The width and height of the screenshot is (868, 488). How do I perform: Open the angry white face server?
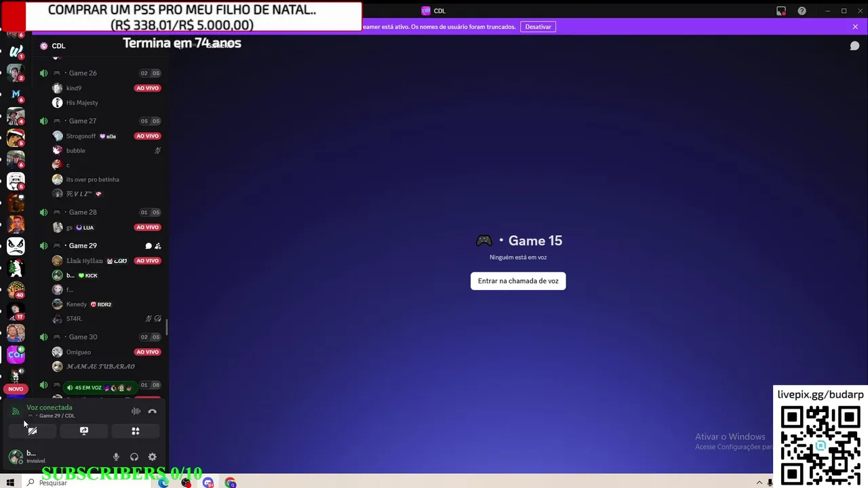tap(16, 246)
